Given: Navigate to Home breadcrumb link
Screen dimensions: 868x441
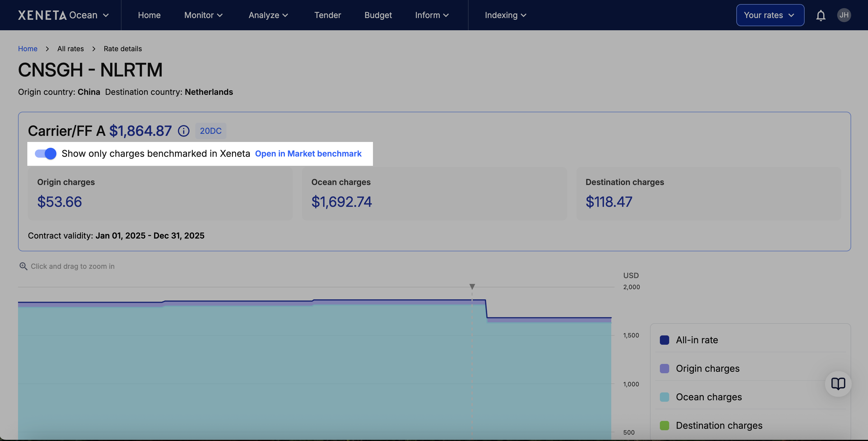Looking at the screenshot, I should 28,49.
